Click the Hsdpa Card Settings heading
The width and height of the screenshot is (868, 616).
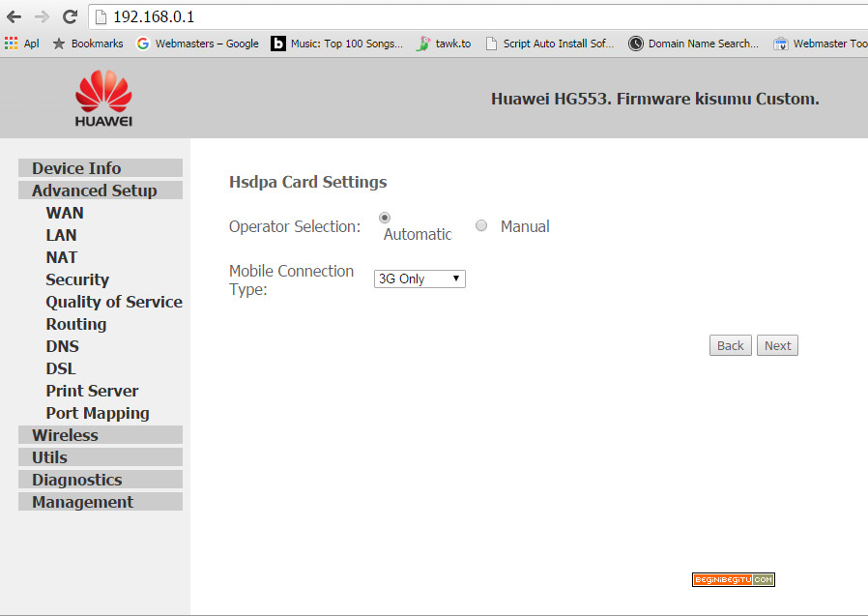pos(307,182)
